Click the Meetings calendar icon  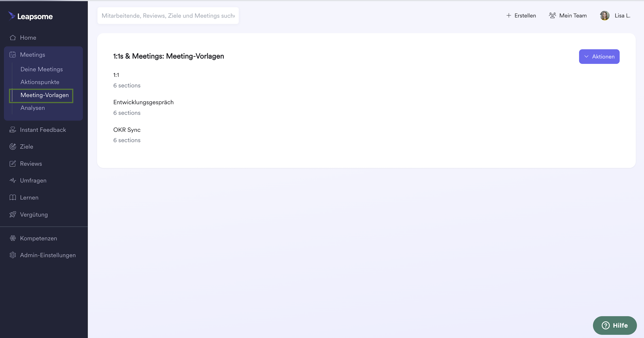click(13, 55)
